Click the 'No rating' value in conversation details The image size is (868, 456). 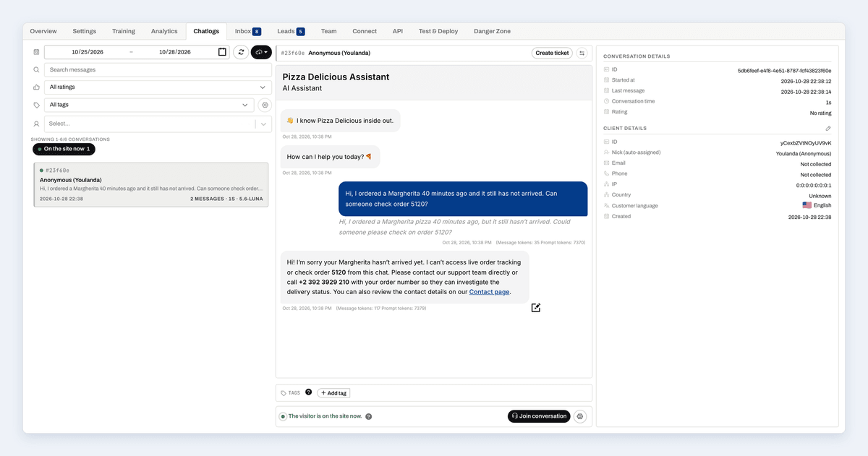click(x=820, y=113)
